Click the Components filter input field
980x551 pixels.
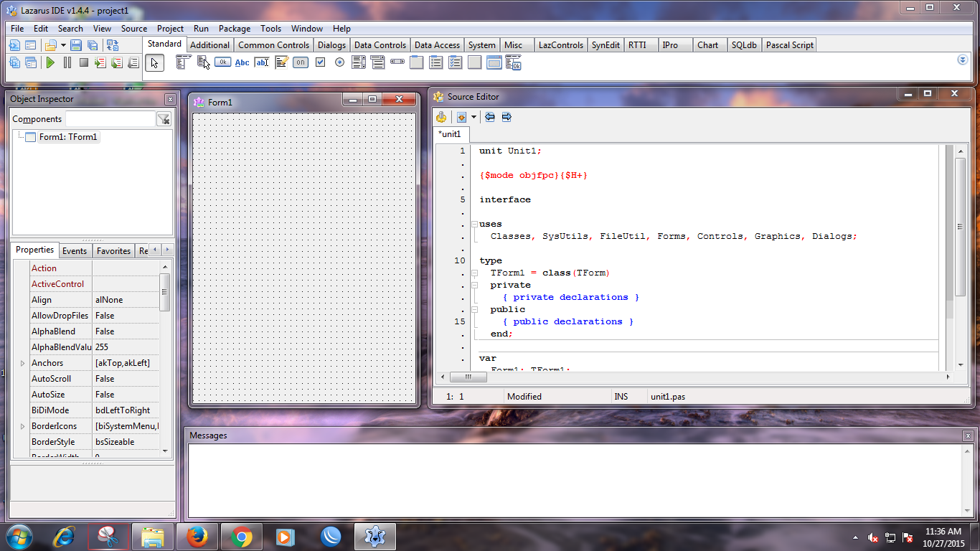coord(110,119)
